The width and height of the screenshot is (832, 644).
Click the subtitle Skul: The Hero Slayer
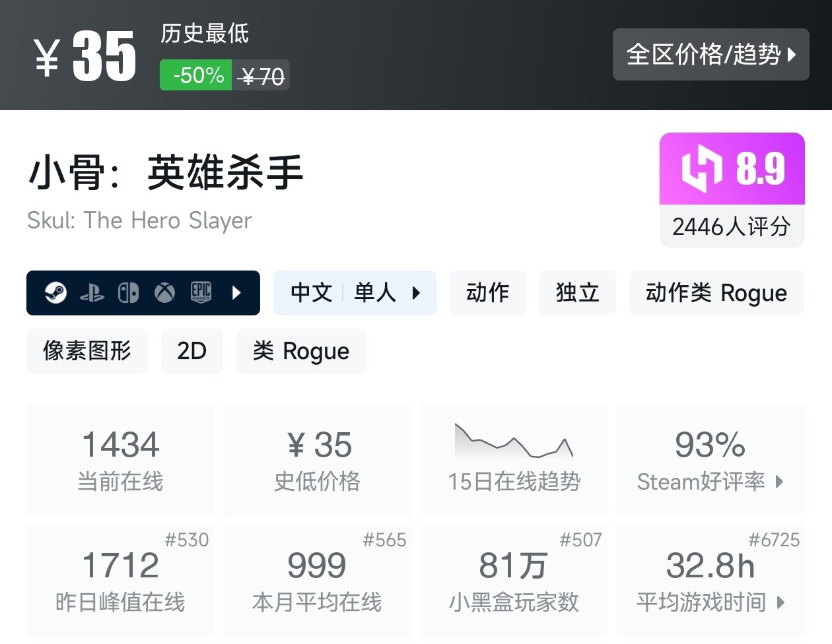coord(139,220)
